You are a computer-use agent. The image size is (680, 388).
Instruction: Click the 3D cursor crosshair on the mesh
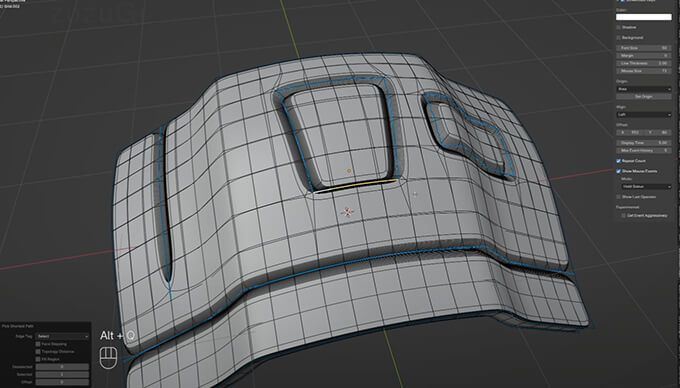pos(347,212)
